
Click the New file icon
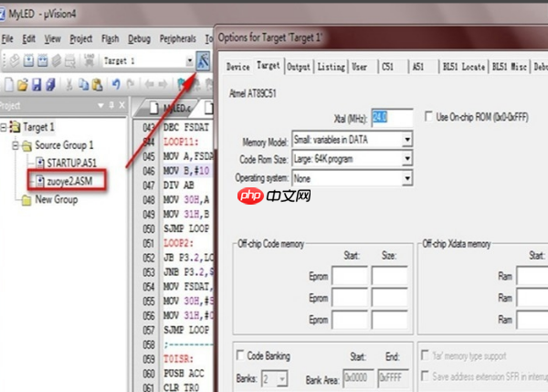point(9,84)
